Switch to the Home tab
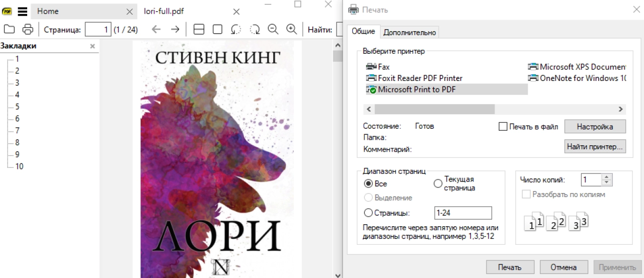The image size is (644, 278). (83, 12)
